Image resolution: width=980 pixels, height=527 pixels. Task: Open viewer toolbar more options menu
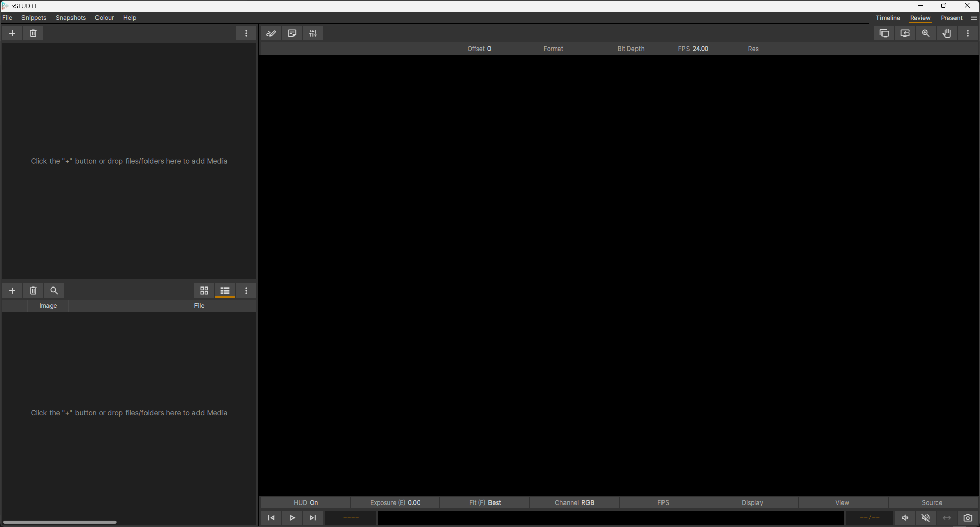click(968, 33)
